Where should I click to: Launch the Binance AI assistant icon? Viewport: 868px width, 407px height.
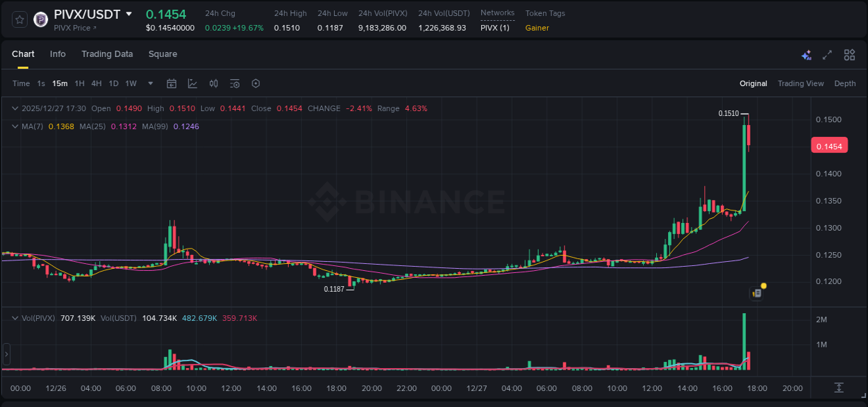click(x=806, y=54)
